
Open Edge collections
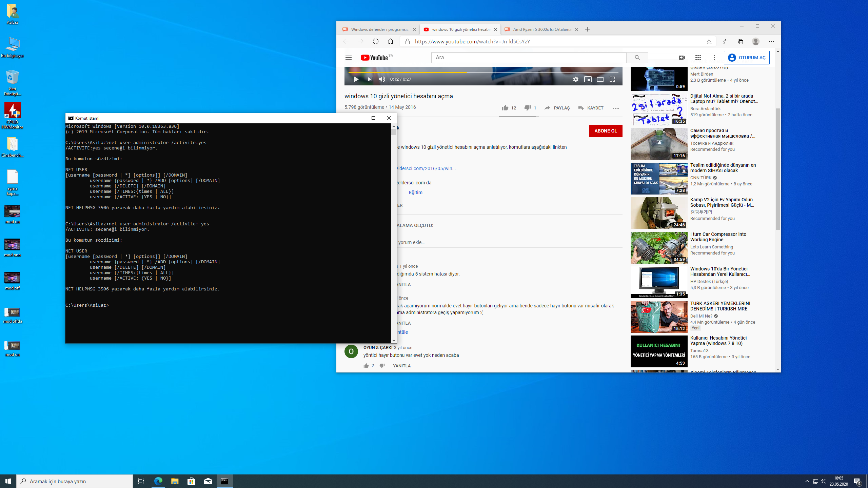click(x=740, y=41)
